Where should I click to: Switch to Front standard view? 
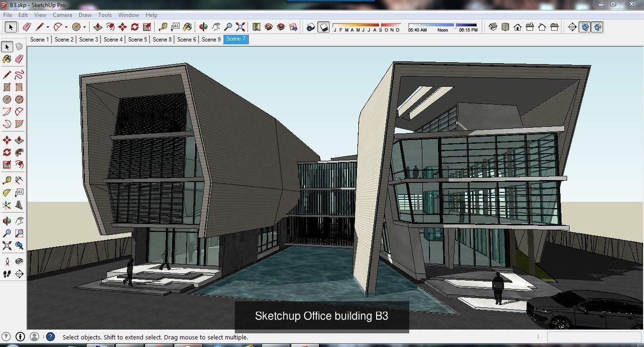[x=518, y=27]
